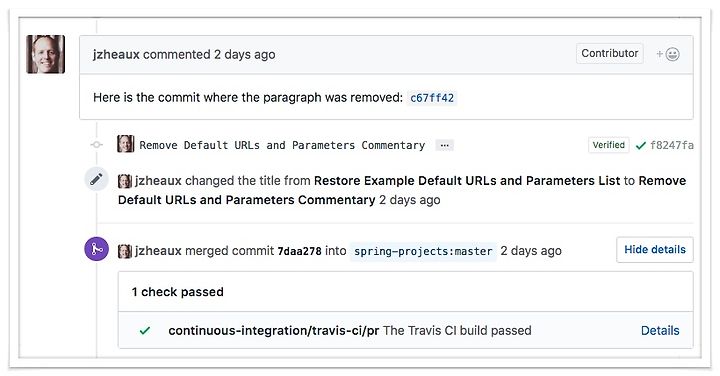
Task: Click the Verified badge
Action: 608,145
